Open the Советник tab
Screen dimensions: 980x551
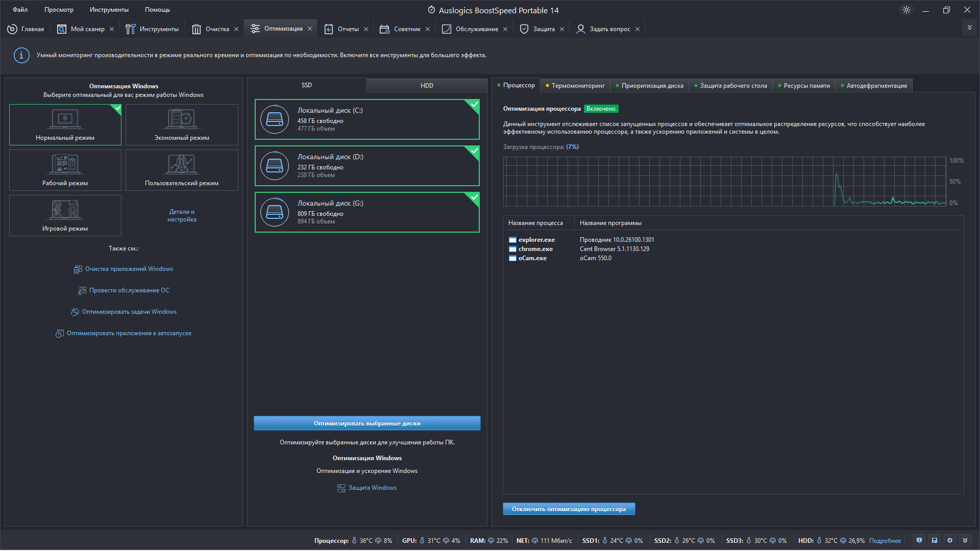click(x=400, y=29)
